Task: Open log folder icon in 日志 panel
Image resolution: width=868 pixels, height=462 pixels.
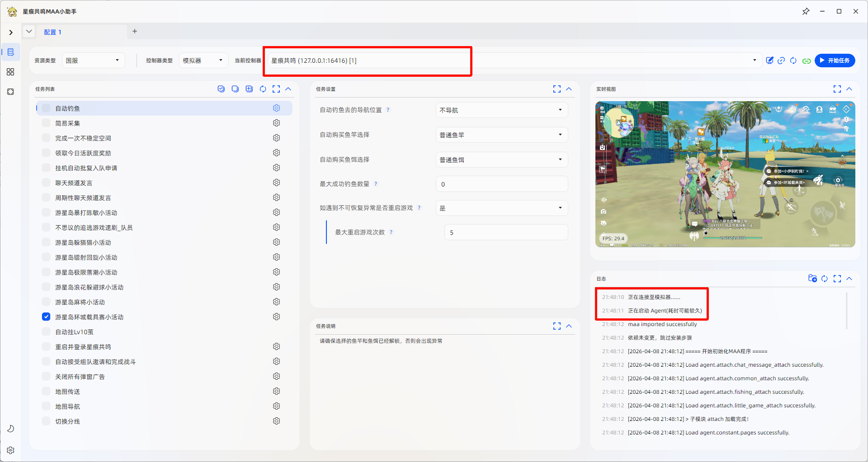Action: tap(812, 279)
